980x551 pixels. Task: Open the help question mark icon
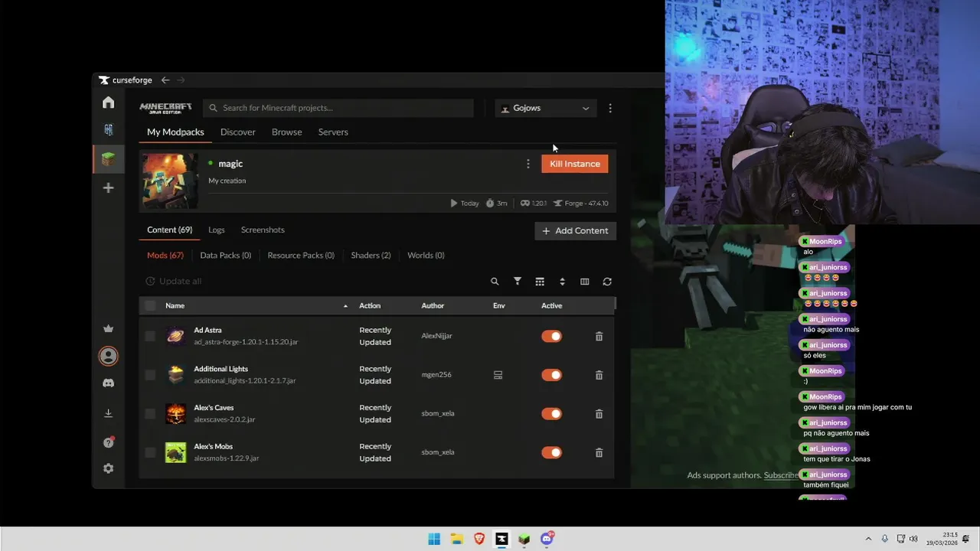tap(109, 442)
